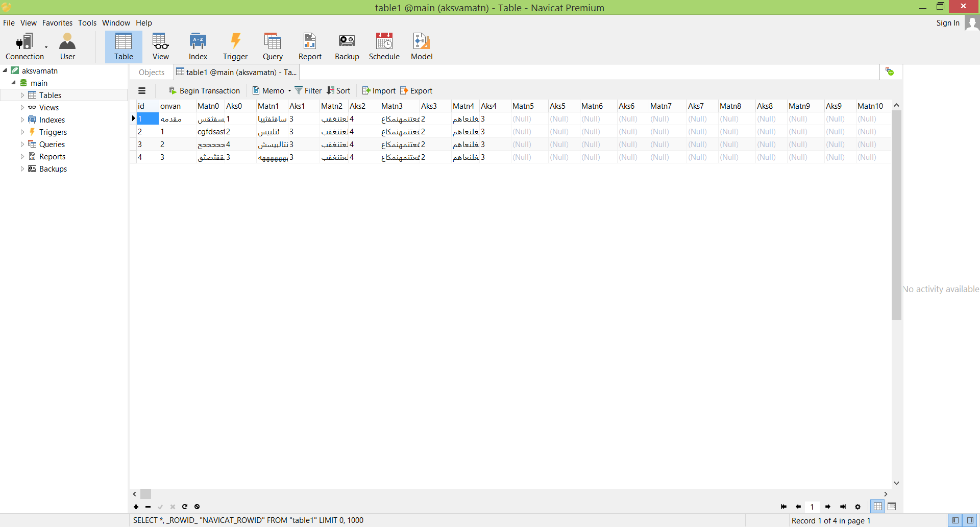Image resolution: width=980 pixels, height=527 pixels.
Task: Add a new record with plus icon
Action: click(x=136, y=507)
